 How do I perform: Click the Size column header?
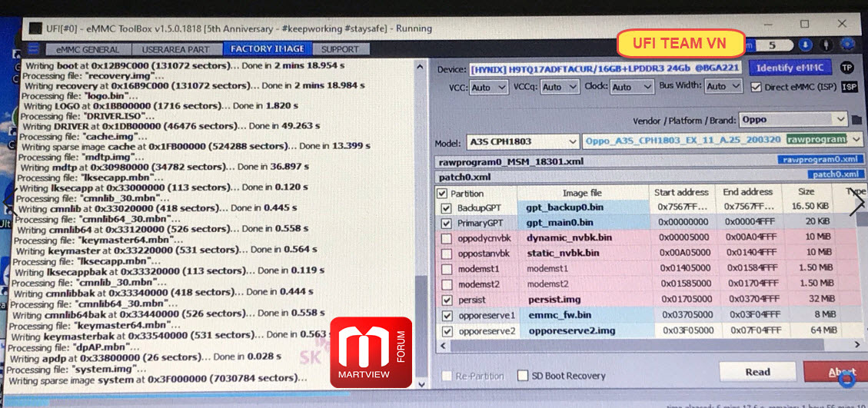point(806,191)
